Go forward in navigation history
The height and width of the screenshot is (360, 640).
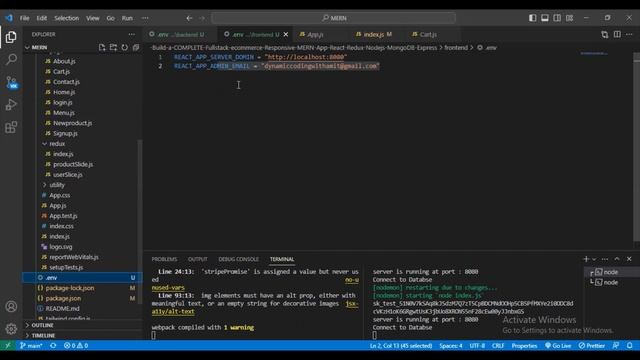[x=202, y=18]
